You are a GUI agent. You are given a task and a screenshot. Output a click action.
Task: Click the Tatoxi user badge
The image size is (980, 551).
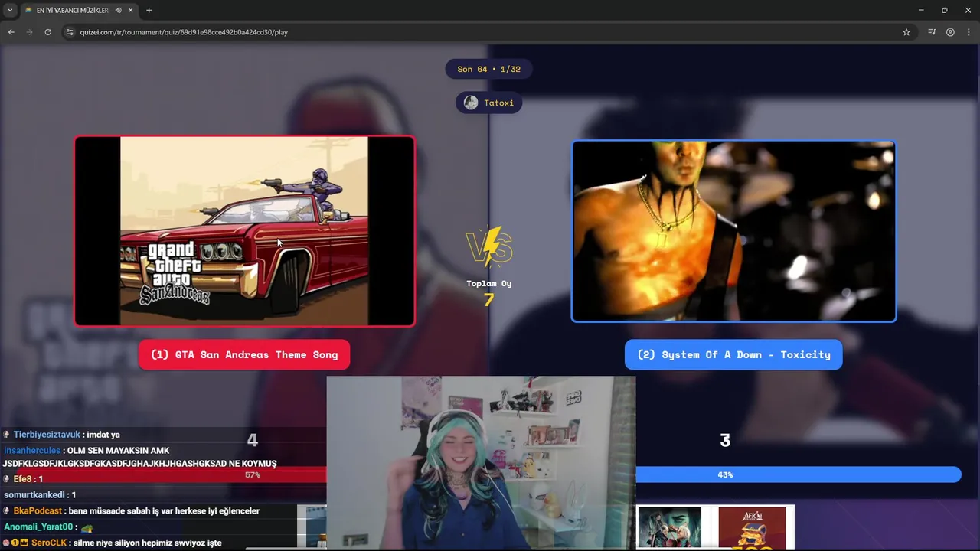pos(489,103)
